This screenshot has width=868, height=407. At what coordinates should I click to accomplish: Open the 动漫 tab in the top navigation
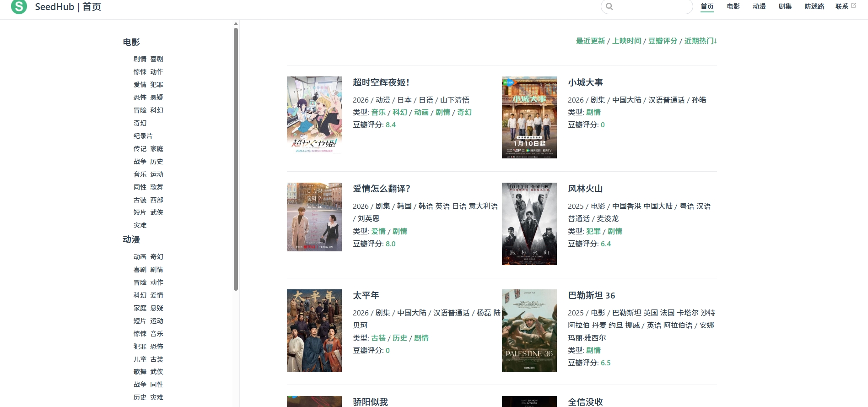tap(759, 6)
